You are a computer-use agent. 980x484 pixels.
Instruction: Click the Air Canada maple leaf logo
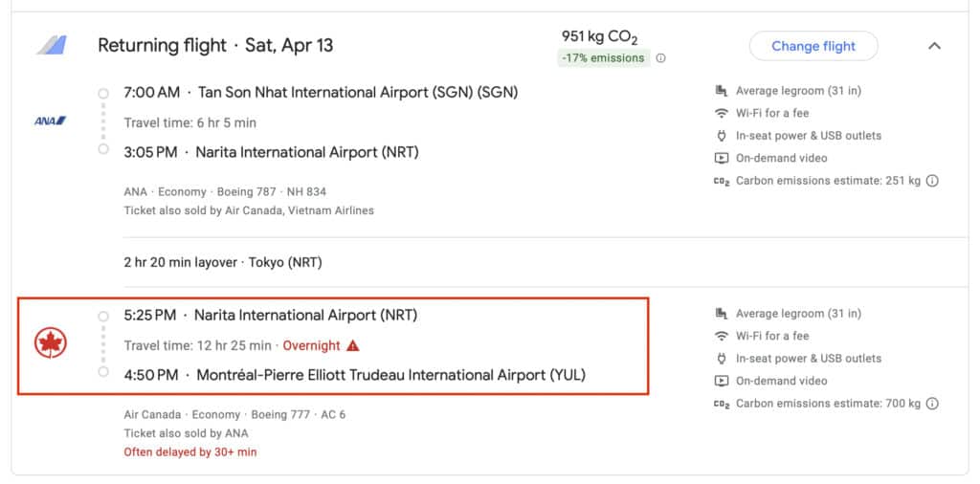point(51,342)
